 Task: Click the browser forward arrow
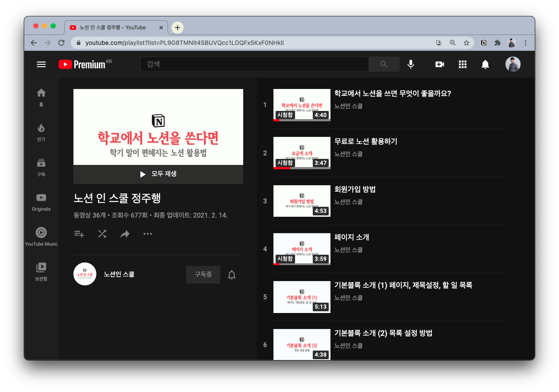48,43
